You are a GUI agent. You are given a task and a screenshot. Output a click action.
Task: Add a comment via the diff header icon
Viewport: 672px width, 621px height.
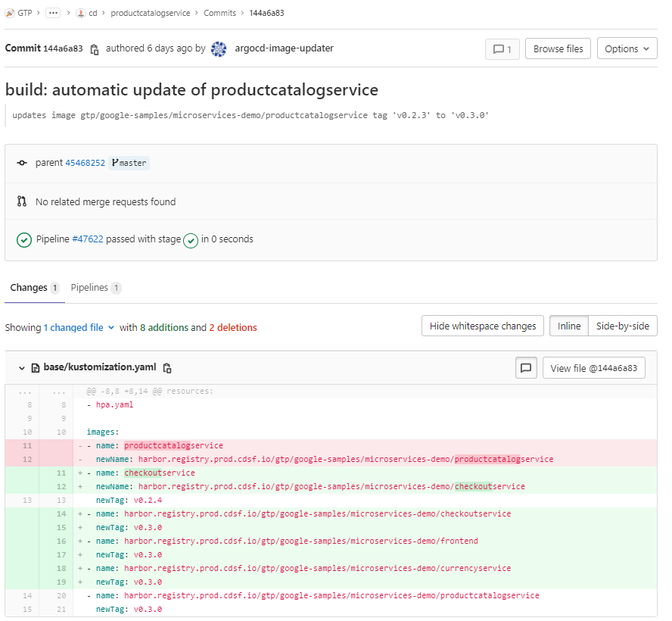point(526,367)
